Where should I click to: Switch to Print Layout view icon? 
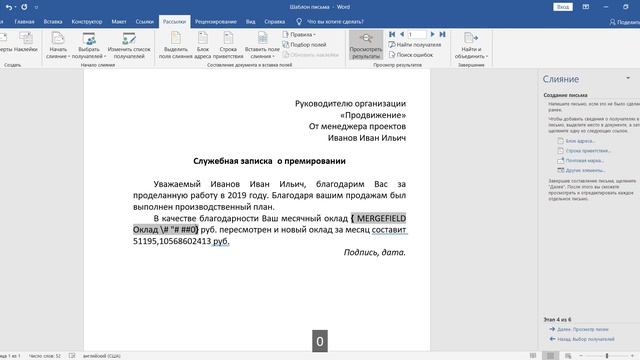[x=550, y=356]
